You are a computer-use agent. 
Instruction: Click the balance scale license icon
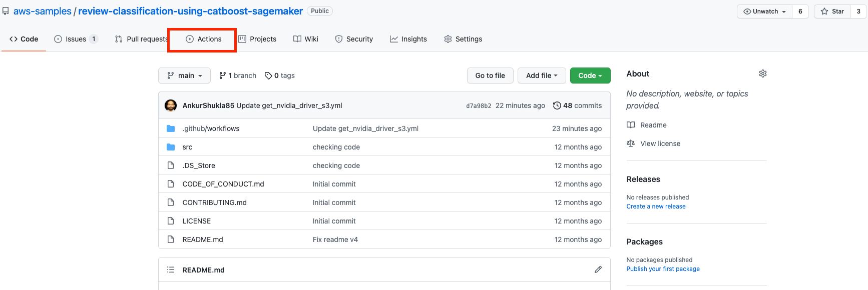631,143
